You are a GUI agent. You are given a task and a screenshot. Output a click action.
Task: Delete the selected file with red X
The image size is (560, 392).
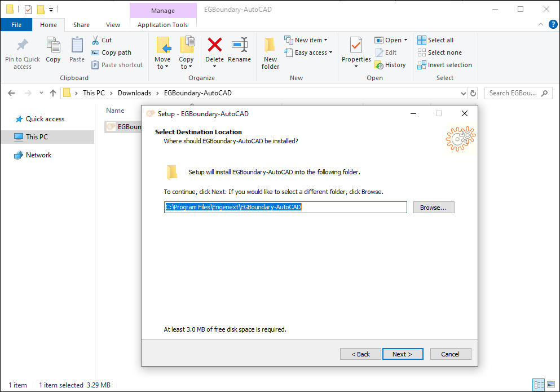click(x=215, y=52)
